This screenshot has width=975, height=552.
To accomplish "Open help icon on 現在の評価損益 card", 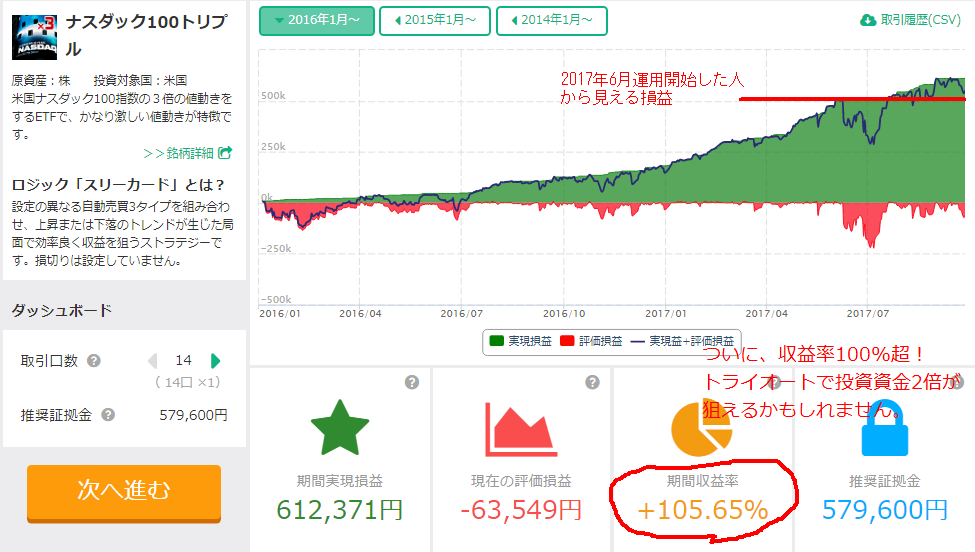I will click(x=593, y=382).
